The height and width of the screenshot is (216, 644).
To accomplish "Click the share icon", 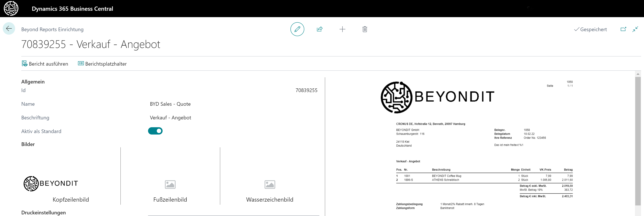I will [x=320, y=29].
